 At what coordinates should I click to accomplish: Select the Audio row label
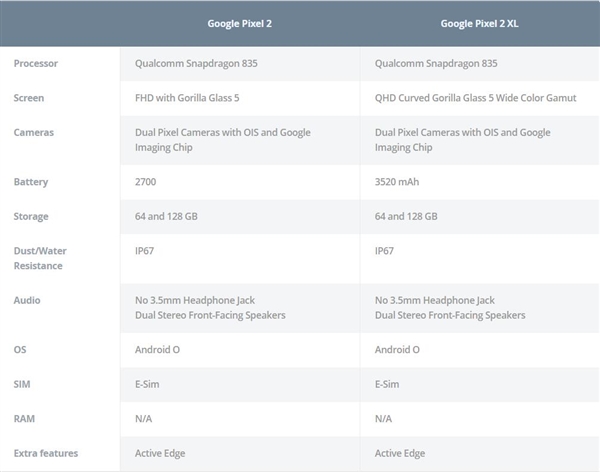[27, 300]
